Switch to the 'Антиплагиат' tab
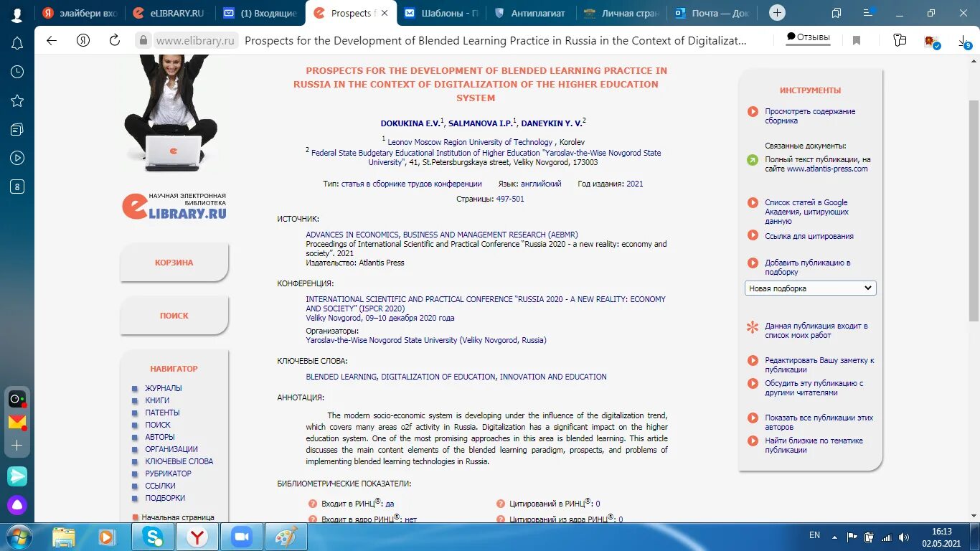Screen dimensions: 980x551 [531, 13]
